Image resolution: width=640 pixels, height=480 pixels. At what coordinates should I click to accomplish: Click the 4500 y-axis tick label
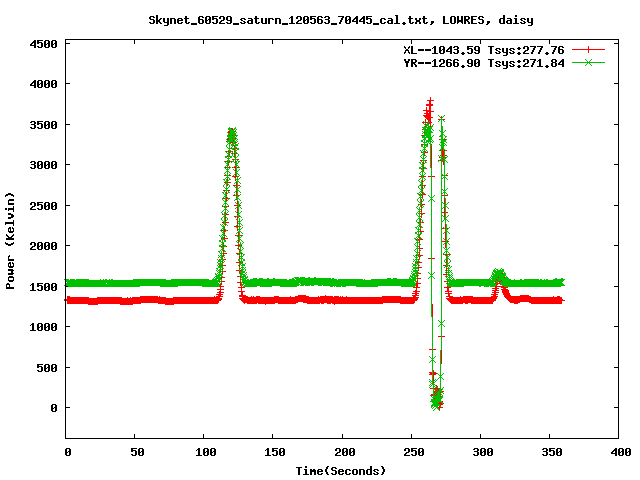tap(43, 44)
